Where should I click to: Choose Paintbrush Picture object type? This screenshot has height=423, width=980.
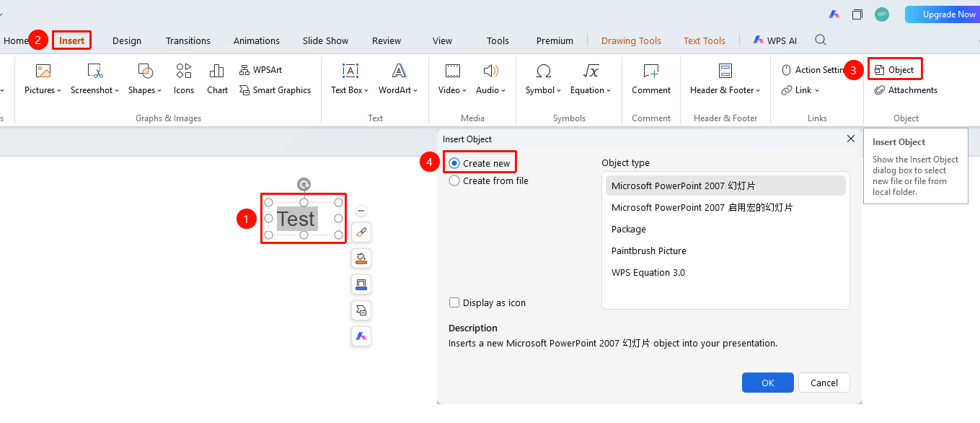coord(725,251)
